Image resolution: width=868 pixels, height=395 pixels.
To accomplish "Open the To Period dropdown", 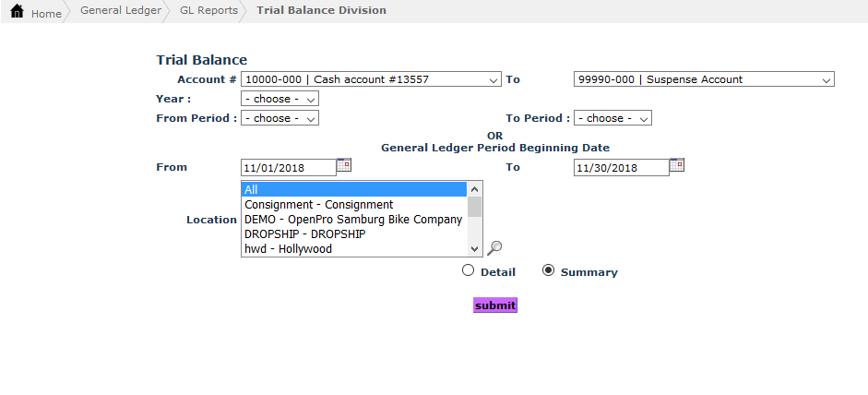I will coord(612,118).
